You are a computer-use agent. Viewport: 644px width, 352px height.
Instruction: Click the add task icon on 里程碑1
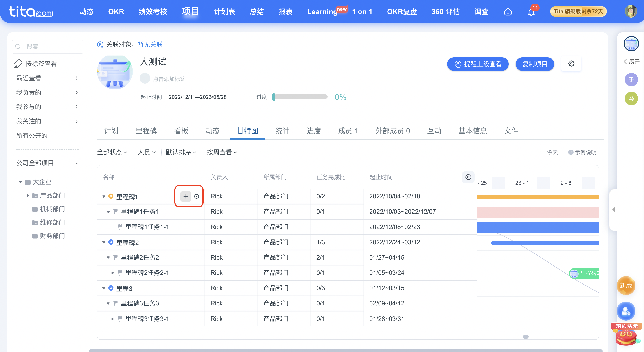coord(186,196)
